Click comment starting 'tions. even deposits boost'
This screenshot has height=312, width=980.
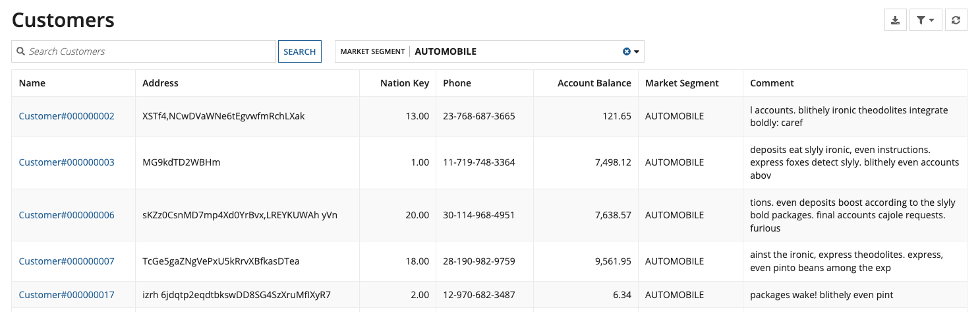(853, 215)
